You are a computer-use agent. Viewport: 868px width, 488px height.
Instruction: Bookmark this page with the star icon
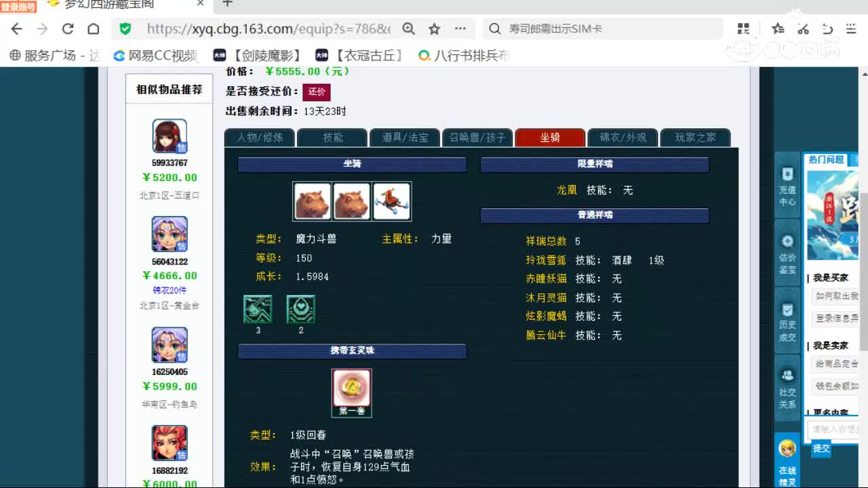point(434,28)
